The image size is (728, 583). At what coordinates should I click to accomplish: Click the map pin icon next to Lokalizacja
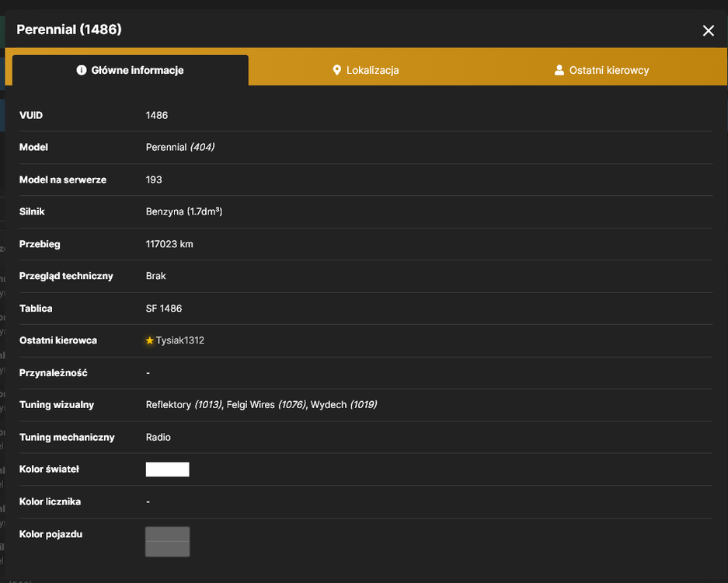coord(337,70)
